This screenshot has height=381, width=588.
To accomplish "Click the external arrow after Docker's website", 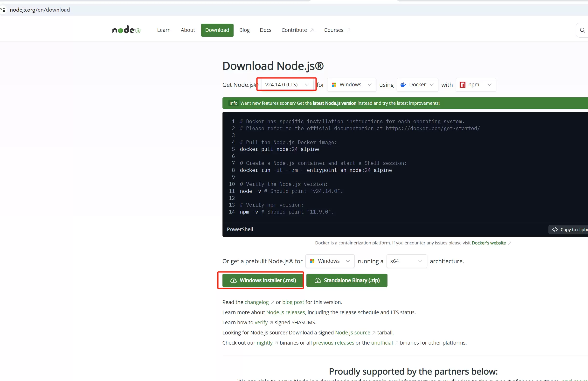I will coord(509,243).
